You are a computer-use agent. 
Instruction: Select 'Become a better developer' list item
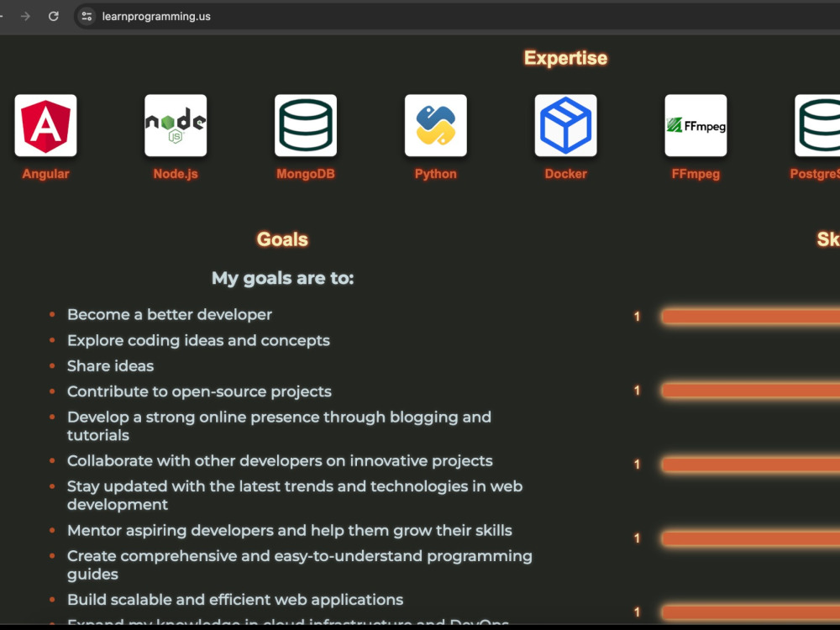tap(170, 314)
